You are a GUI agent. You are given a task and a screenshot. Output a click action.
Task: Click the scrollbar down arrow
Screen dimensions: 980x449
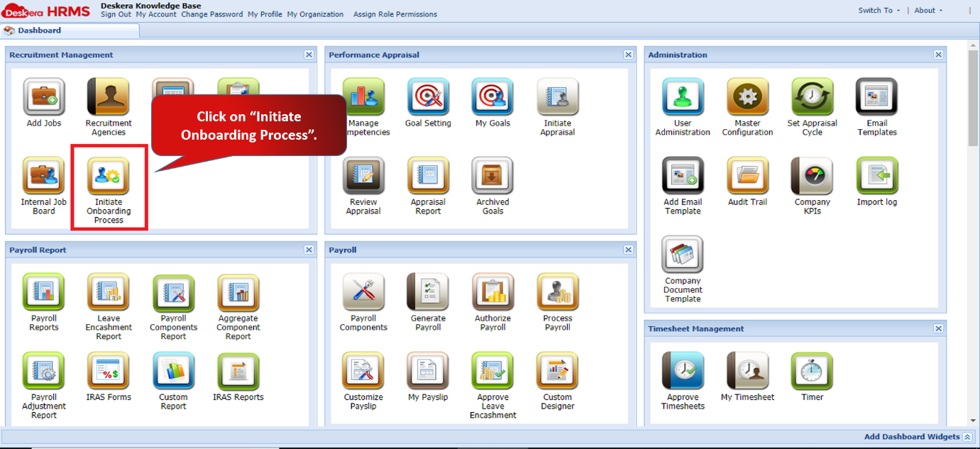(973, 421)
